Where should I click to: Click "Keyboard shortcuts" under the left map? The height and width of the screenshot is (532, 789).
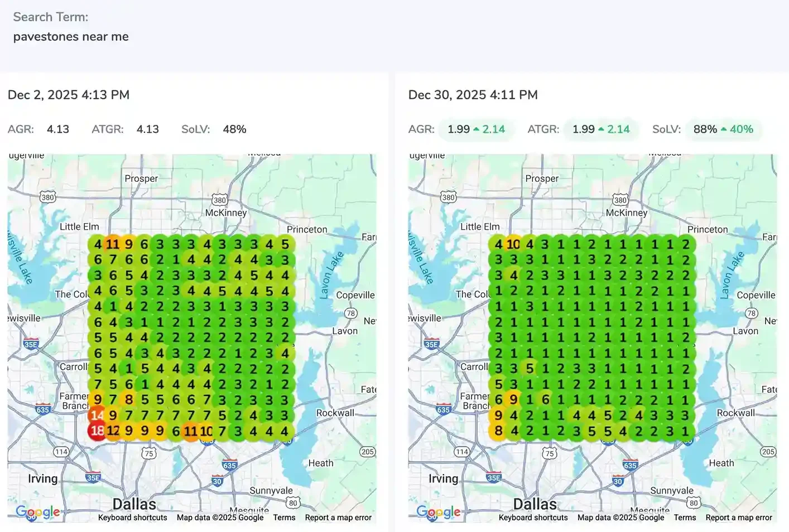(132, 518)
